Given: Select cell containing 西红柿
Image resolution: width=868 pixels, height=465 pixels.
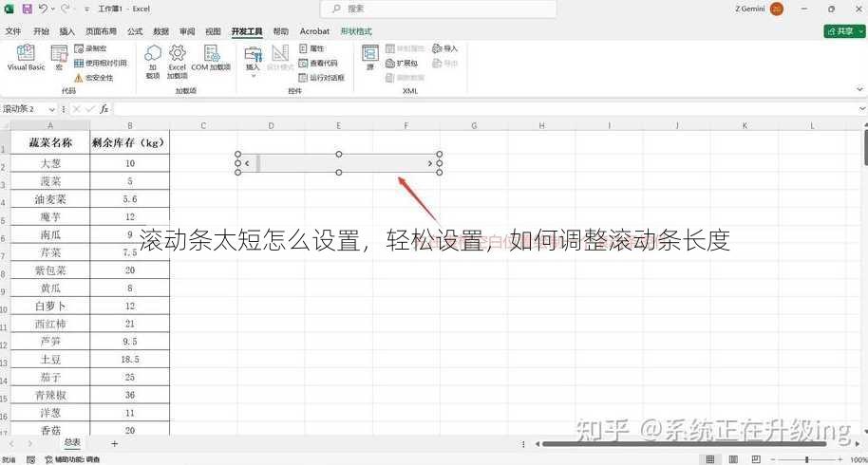Looking at the screenshot, I should [x=50, y=324].
